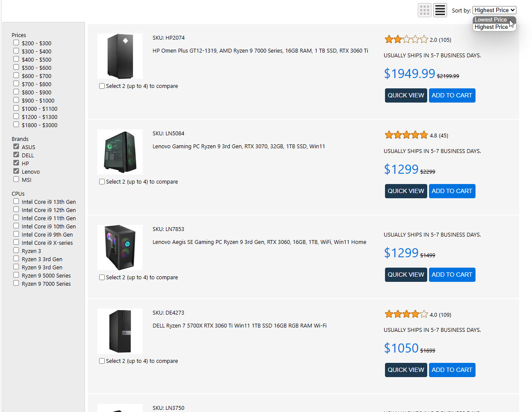Click the DELL DE4273 star rating
Viewport: 532px width, 412px height.
[406, 315]
